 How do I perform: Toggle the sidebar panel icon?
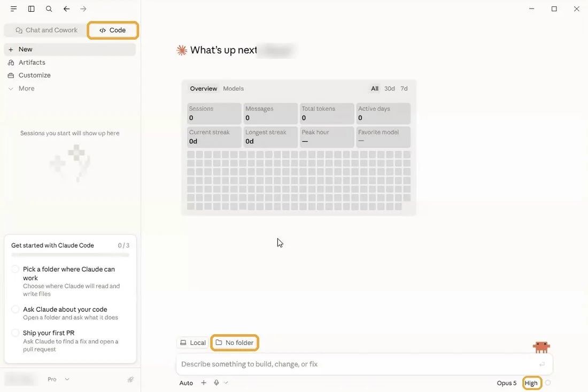31,9
